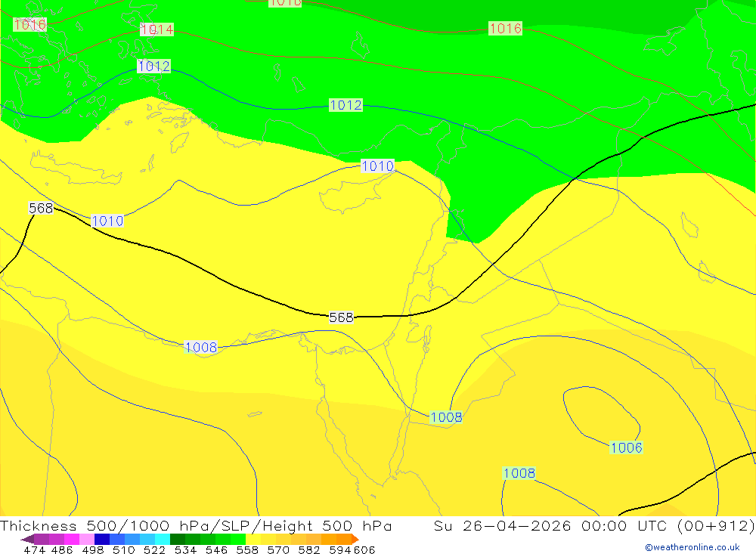Image resolution: width=756 pixels, height=554 pixels.
Task: Select the 568 height label in the lower center
Action: pos(342,317)
